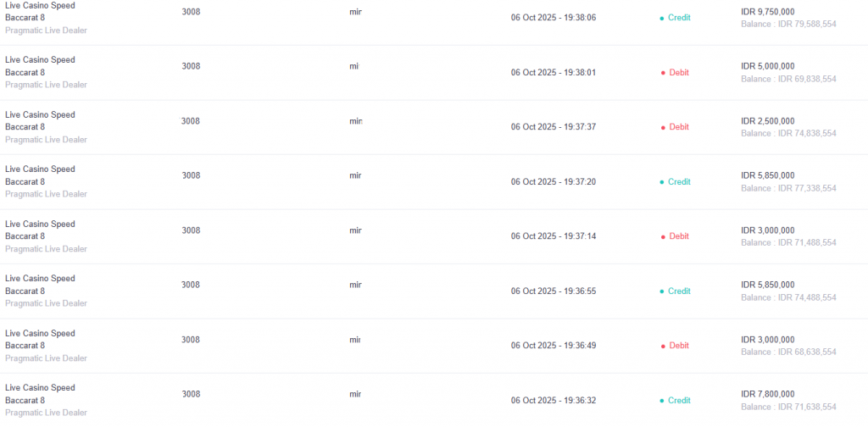Click the Credit status at 19:38:06
Screen dimensions: 868x427
[678, 18]
